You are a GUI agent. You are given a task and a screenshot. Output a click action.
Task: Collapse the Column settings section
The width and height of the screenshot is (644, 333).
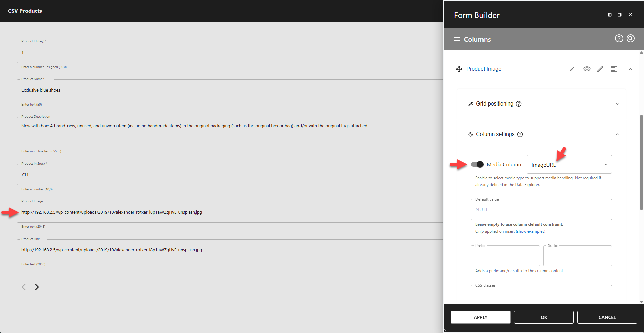coord(617,134)
